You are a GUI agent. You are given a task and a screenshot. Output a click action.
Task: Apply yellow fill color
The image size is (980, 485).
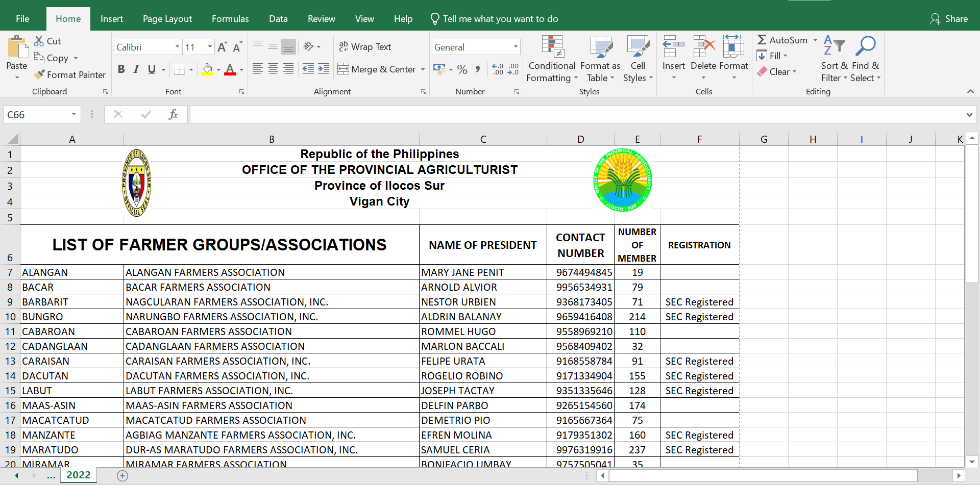pyautogui.click(x=207, y=69)
